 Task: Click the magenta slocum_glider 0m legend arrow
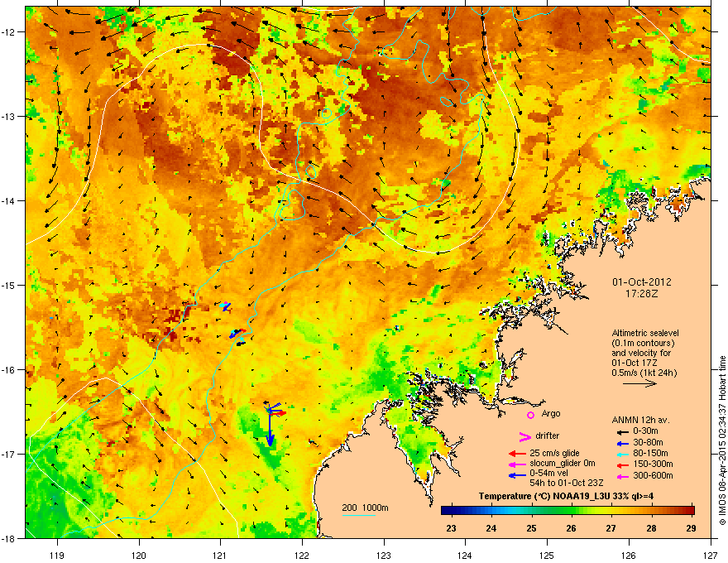click(x=517, y=464)
